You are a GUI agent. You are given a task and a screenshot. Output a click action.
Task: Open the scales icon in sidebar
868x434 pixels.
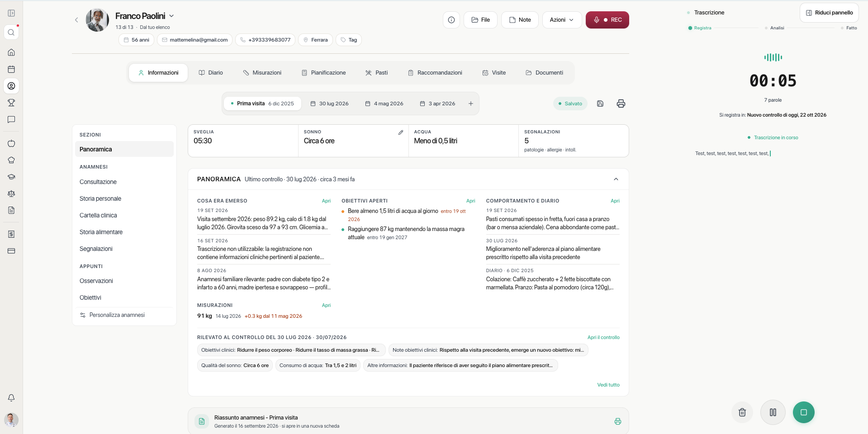click(x=11, y=193)
